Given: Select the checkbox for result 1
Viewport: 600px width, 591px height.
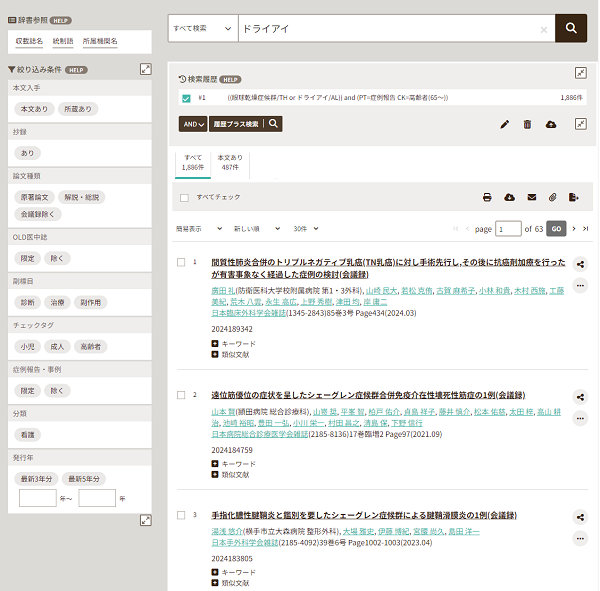Looking at the screenshot, I should click(x=181, y=262).
